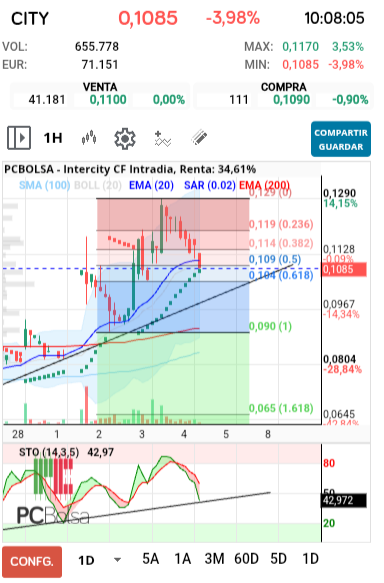Toggle the SMA (100) indicator label

coord(45,185)
